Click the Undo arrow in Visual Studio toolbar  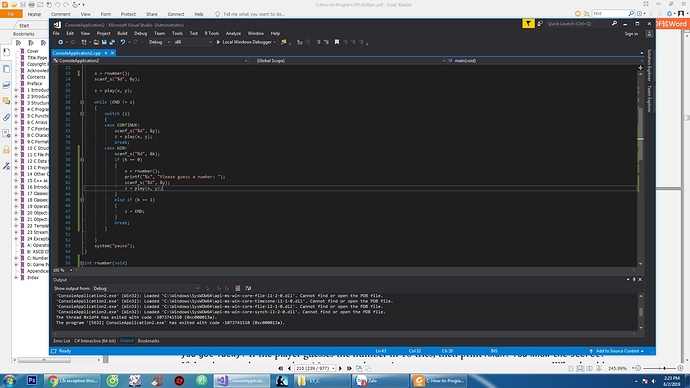[x=123, y=42]
